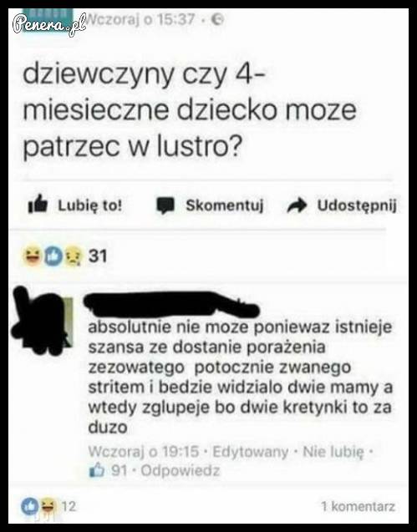
Task: Click the speech bubble Skomentuj icon
Action: click(x=165, y=205)
